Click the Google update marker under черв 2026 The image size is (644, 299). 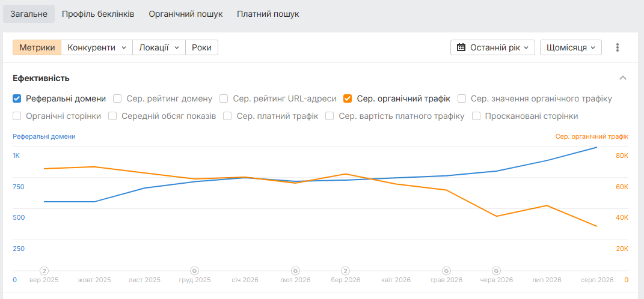pos(497,271)
